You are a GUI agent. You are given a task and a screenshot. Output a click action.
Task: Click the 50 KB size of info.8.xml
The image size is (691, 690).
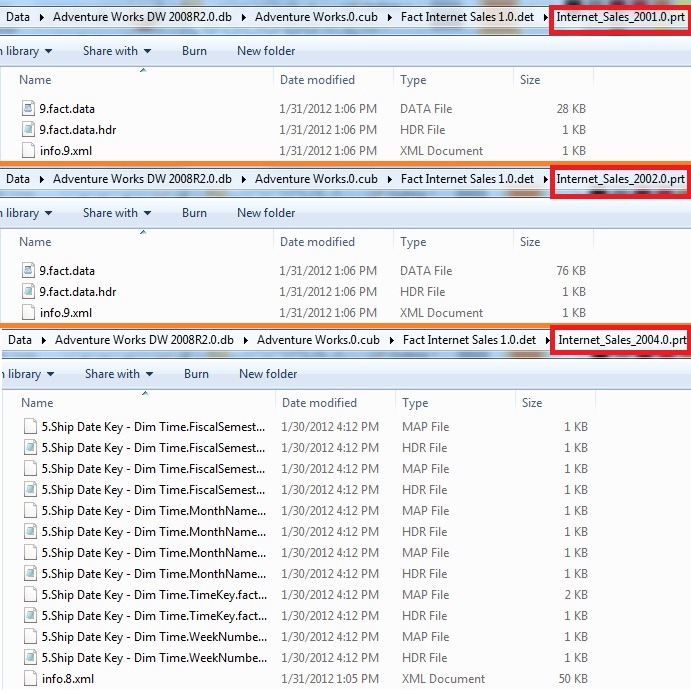[573, 679]
